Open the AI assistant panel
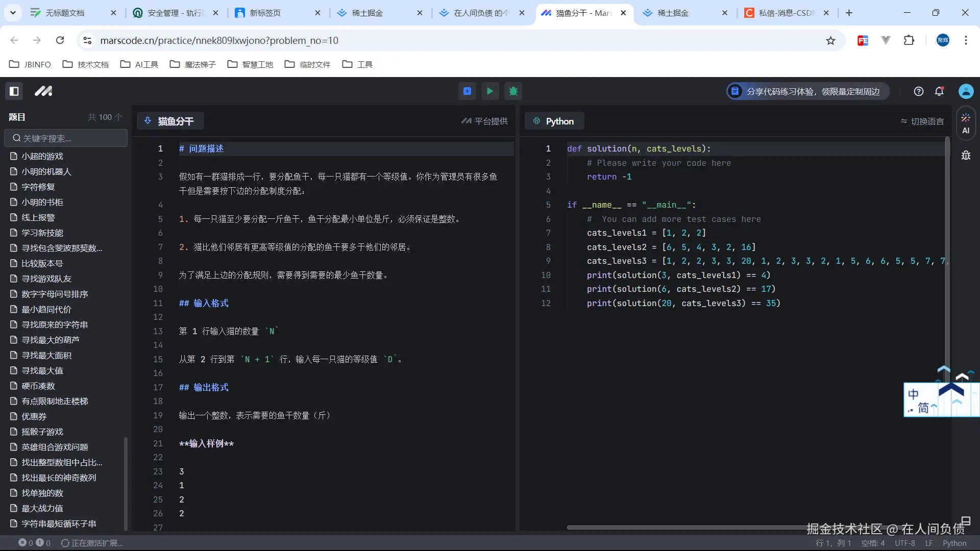The width and height of the screenshot is (980, 551). (x=965, y=122)
